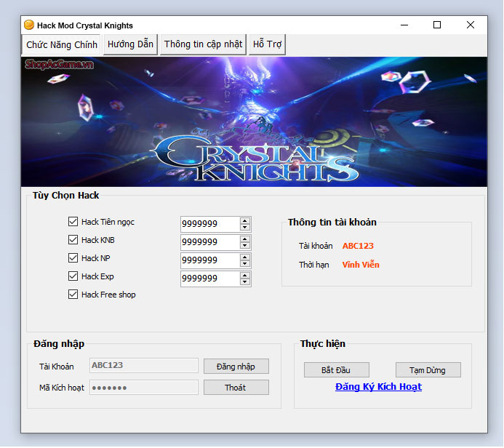Decrease the Hack KNB value with down arrow

click(245, 246)
